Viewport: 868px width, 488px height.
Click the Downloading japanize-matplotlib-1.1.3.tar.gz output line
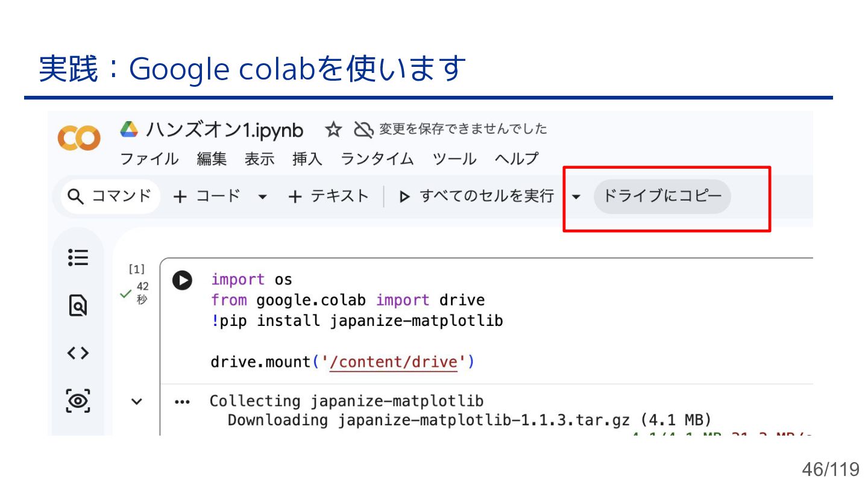click(x=470, y=420)
